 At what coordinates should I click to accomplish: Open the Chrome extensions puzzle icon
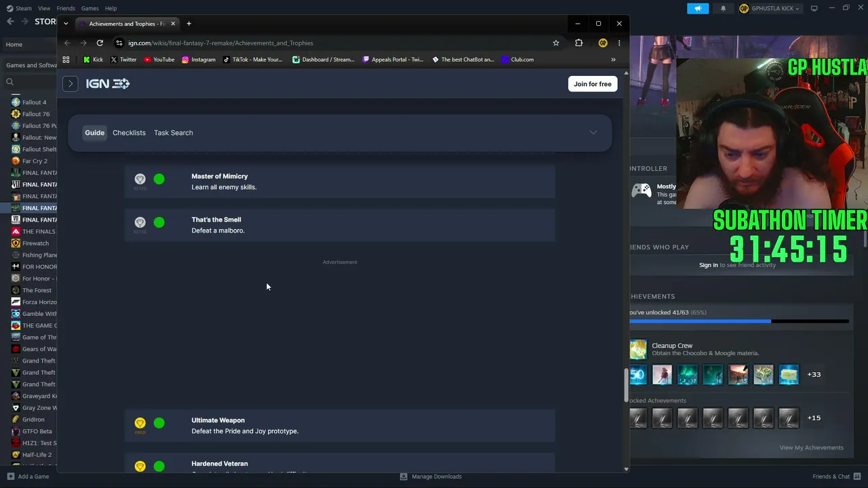point(578,43)
